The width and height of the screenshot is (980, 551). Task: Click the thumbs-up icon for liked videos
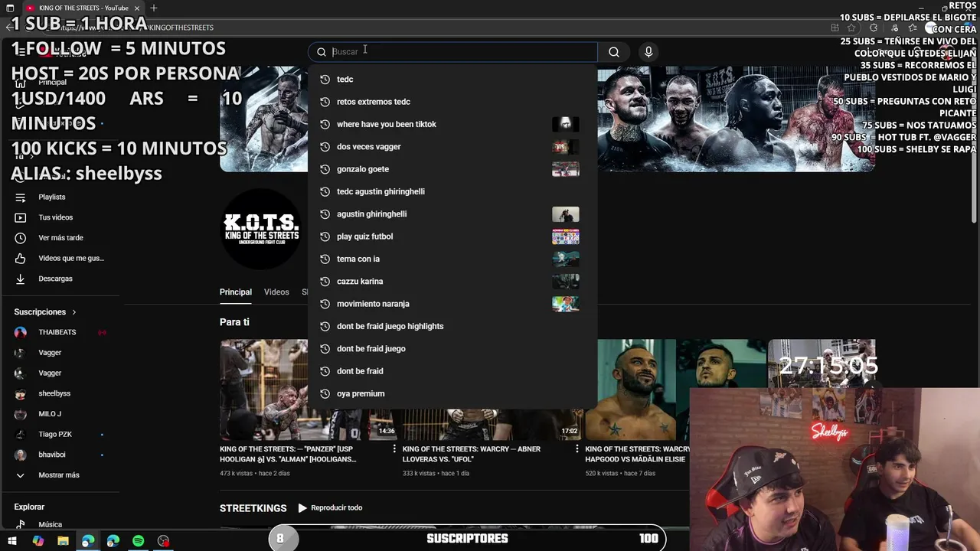coord(21,259)
